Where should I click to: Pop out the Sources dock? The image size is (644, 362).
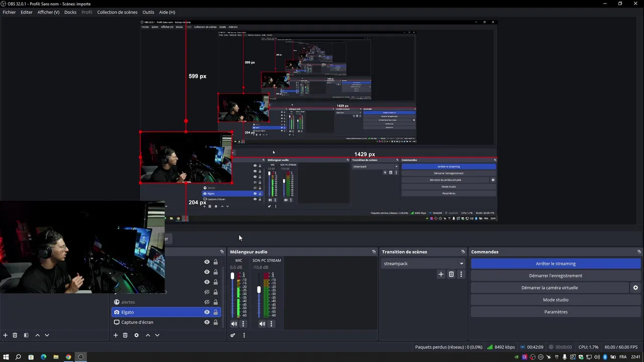(x=222, y=252)
